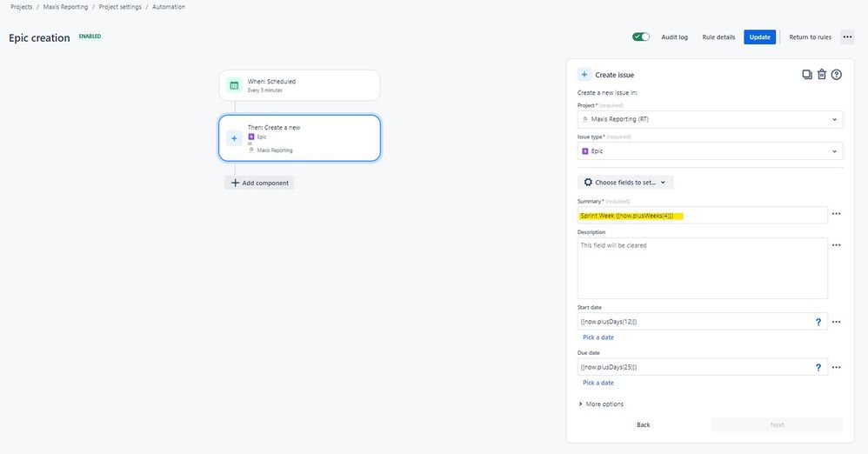Open Automation breadcrumb
The image size is (868, 454).
click(169, 7)
